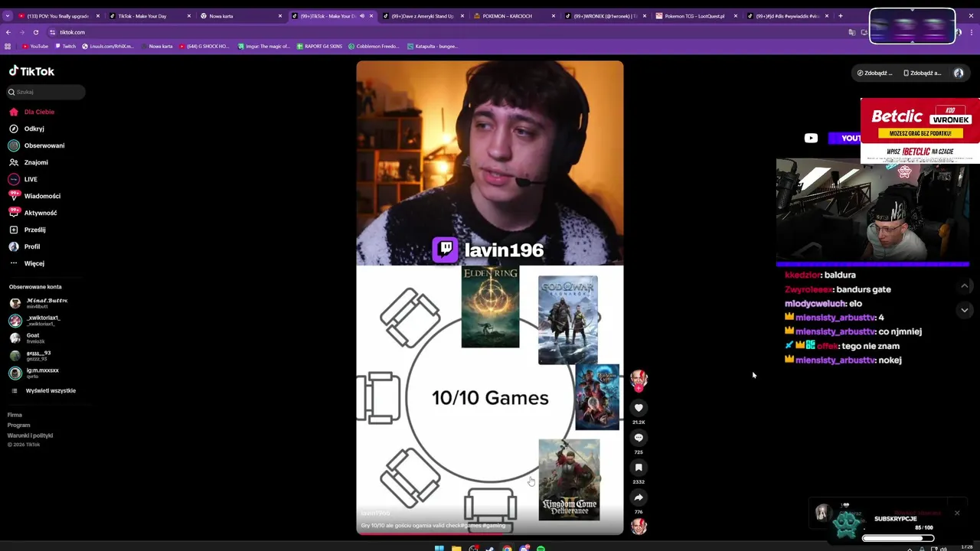Screen dimensions: 980x551
Task: Switch to Nowa karta tab
Action: (x=240, y=15)
